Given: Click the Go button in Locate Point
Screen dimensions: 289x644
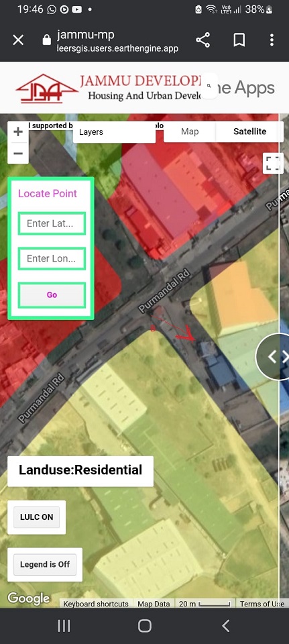Looking at the screenshot, I should (52, 295).
